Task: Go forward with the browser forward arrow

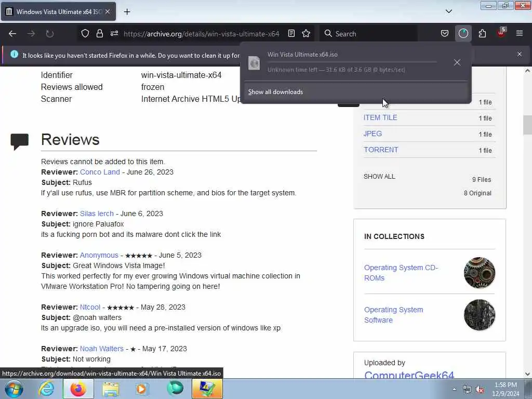Action: pos(31,34)
